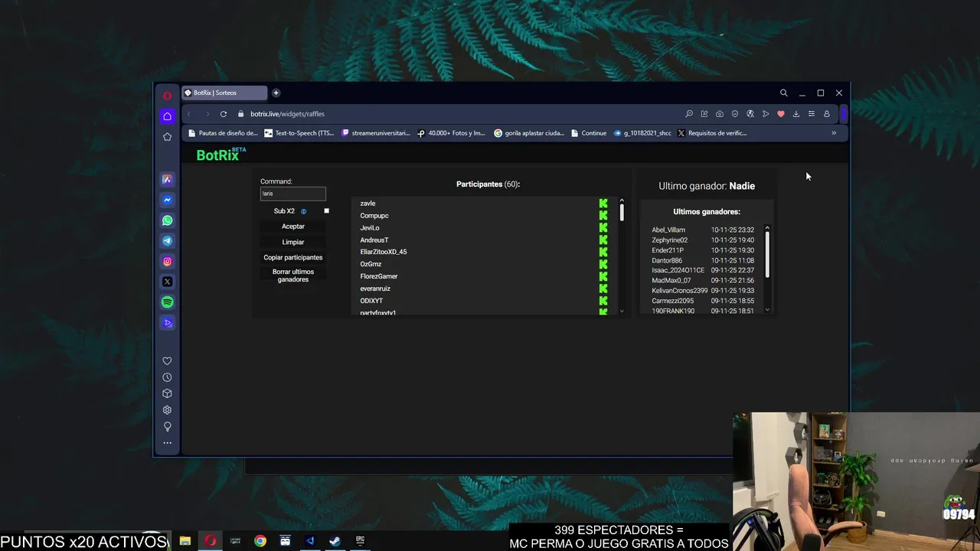Open browsing history clock icon in the sidebar
The image size is (980, 551).
(x=167, y=377)
